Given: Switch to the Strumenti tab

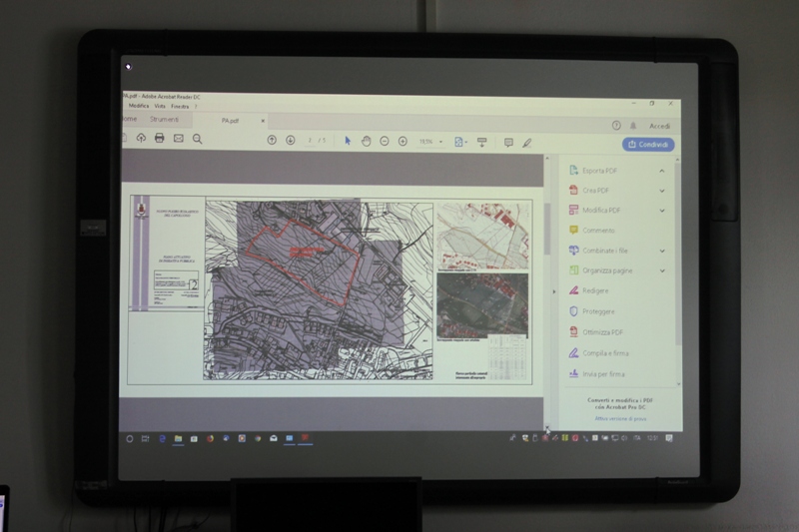Looking at the screenshot, I should coord(164,119).
